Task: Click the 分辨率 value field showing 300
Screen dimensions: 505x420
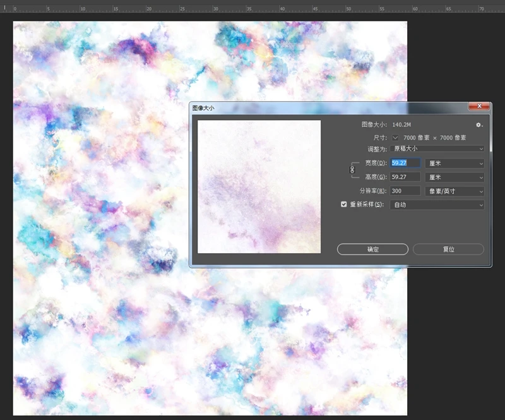Action: pyautogui.click(x=405, y=191)
